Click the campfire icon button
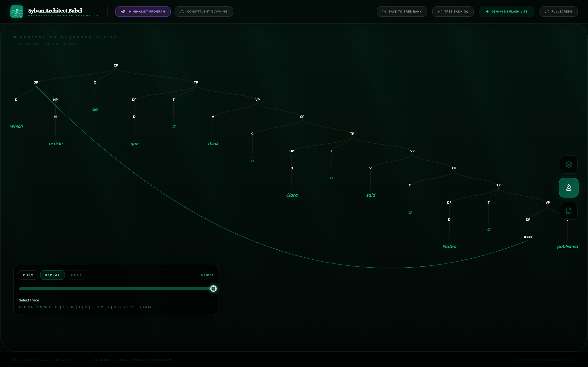This screenshot has height=367, width=588. 568,188
